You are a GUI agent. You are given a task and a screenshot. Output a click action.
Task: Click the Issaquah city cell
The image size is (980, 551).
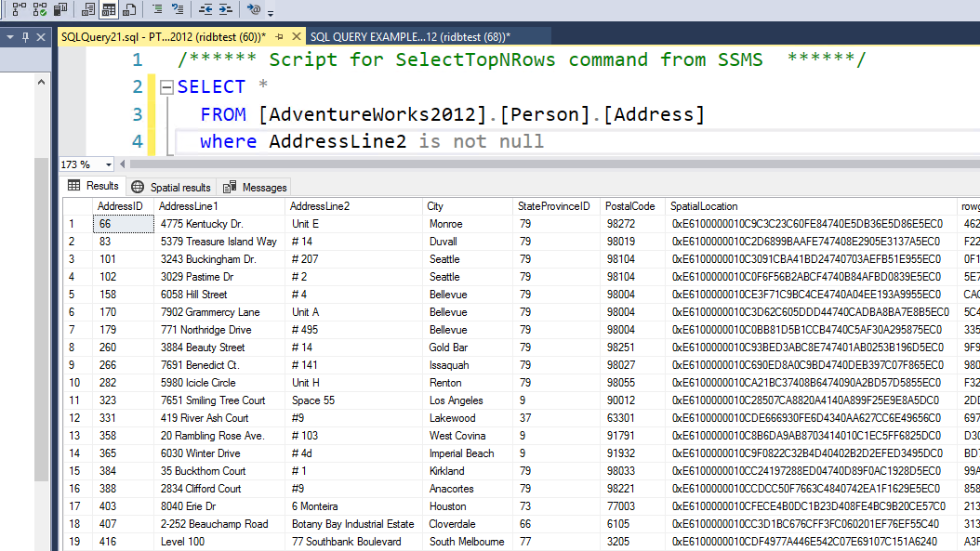[x=468, y=365]
